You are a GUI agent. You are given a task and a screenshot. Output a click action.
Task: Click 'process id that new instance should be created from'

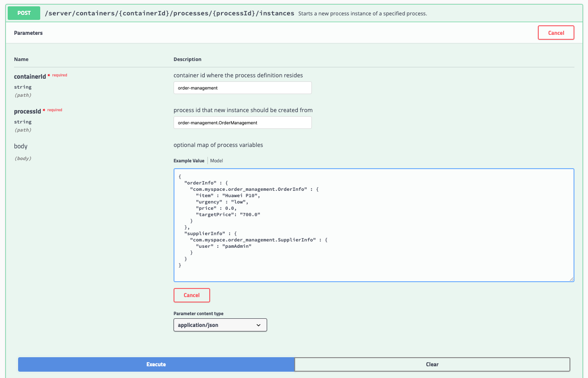pyautogui.click(x=243, y=110)
